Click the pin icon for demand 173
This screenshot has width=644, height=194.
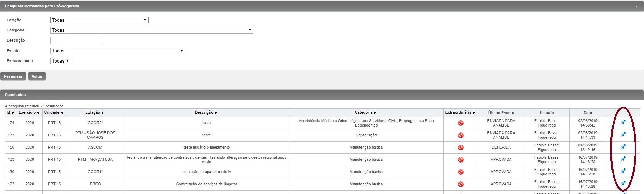tap(623, 135)
